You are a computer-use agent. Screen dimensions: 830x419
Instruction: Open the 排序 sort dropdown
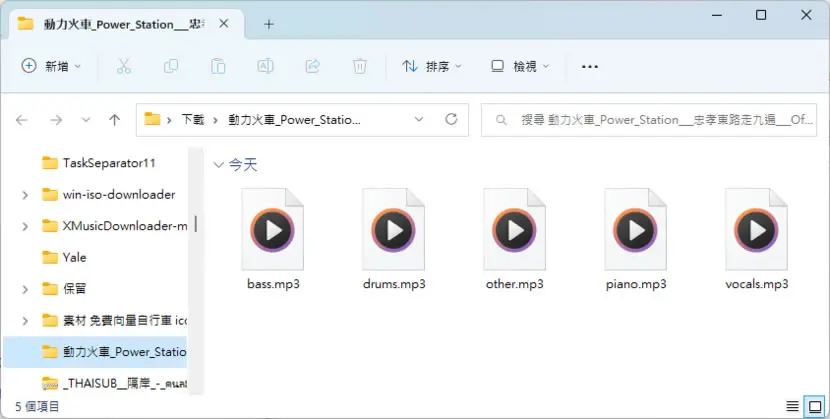[431, 66]
